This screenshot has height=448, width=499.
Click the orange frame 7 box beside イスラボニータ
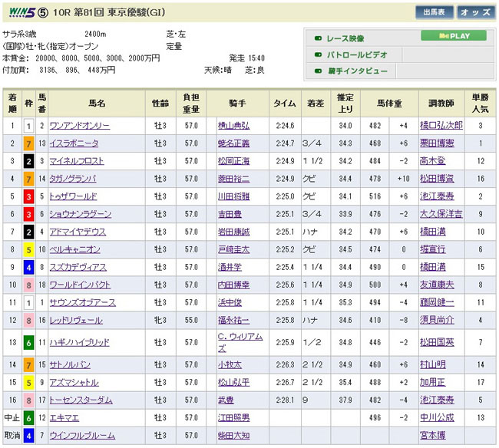[28, 143]
